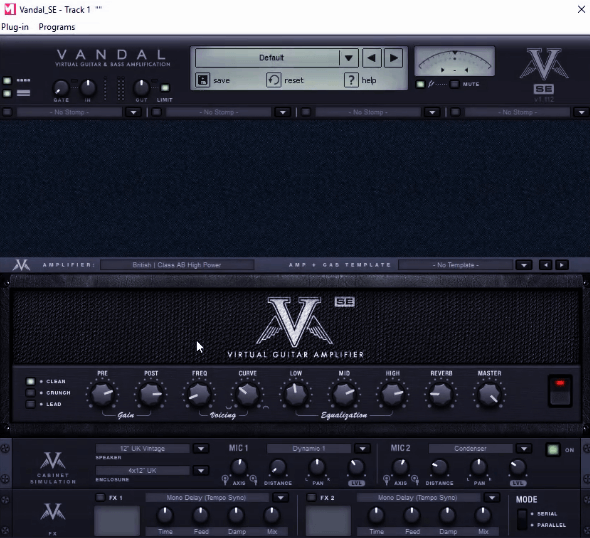590x538 pixels.
Task: Click the FX section V logo
Action: 53,512
